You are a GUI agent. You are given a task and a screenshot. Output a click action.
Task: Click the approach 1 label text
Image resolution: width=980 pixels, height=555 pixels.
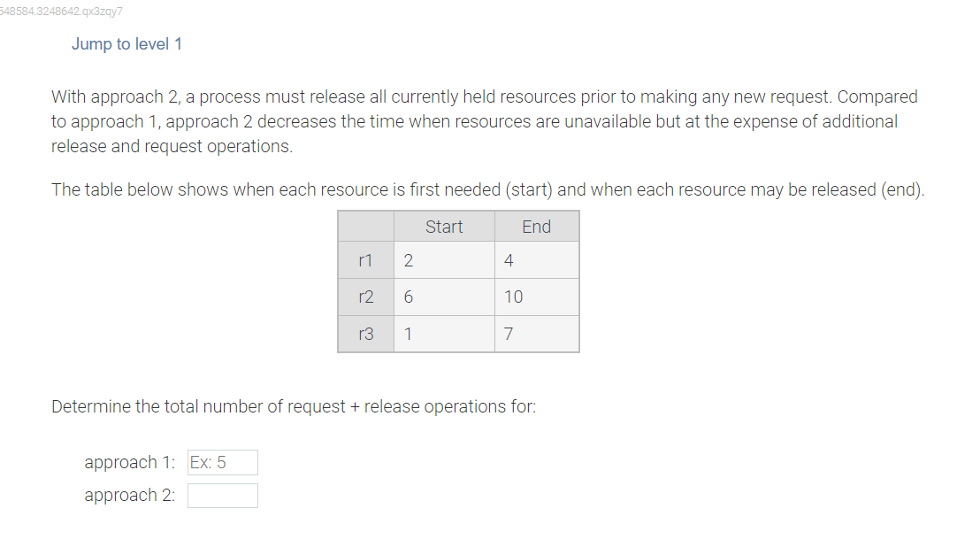[130, 462]
